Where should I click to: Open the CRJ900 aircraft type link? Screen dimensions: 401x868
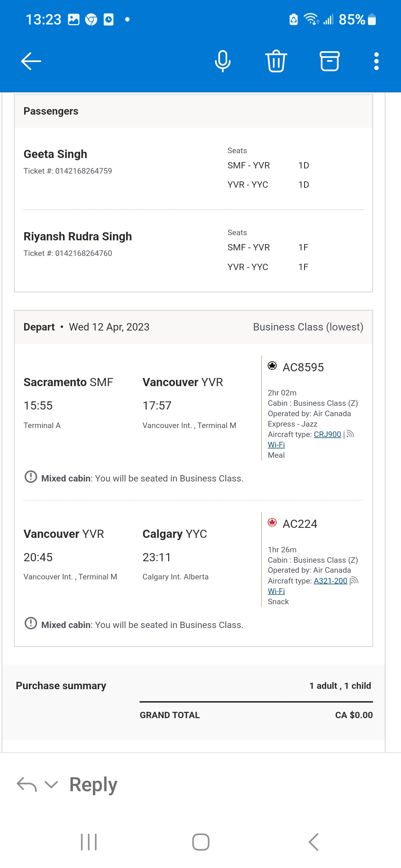click(327, 434)
